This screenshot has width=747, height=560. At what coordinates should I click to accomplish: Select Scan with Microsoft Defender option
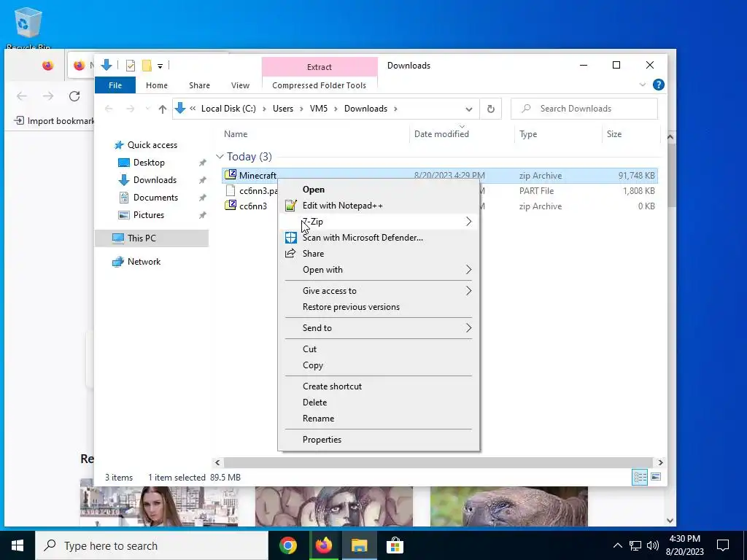pyautogui.click(x=379, y=238)
